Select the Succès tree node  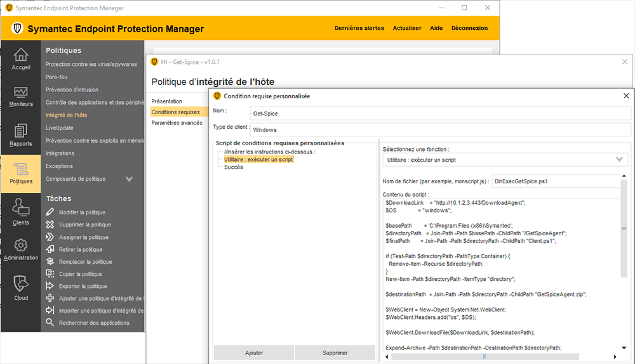coord(233,167)
